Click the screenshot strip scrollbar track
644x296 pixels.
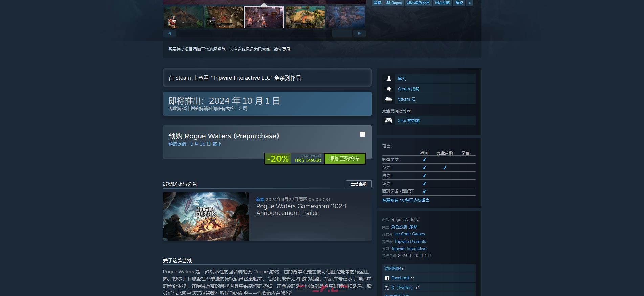(264, 33)
